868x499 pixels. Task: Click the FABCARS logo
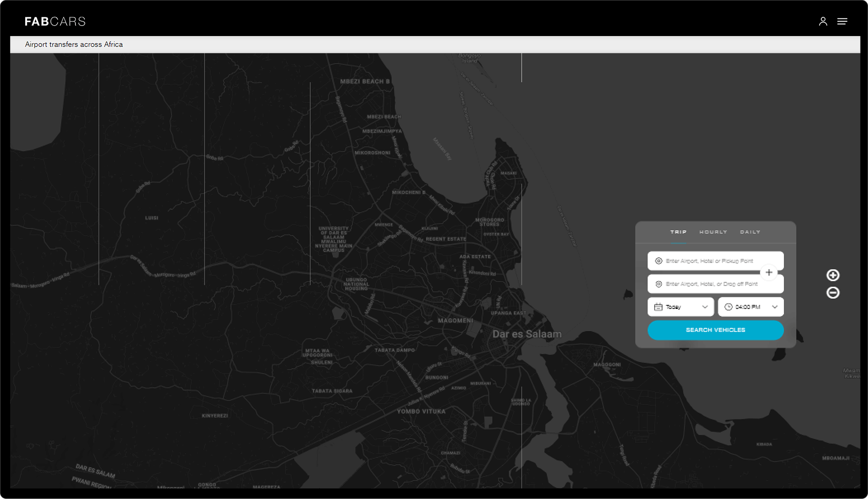[x=55, y=21]
